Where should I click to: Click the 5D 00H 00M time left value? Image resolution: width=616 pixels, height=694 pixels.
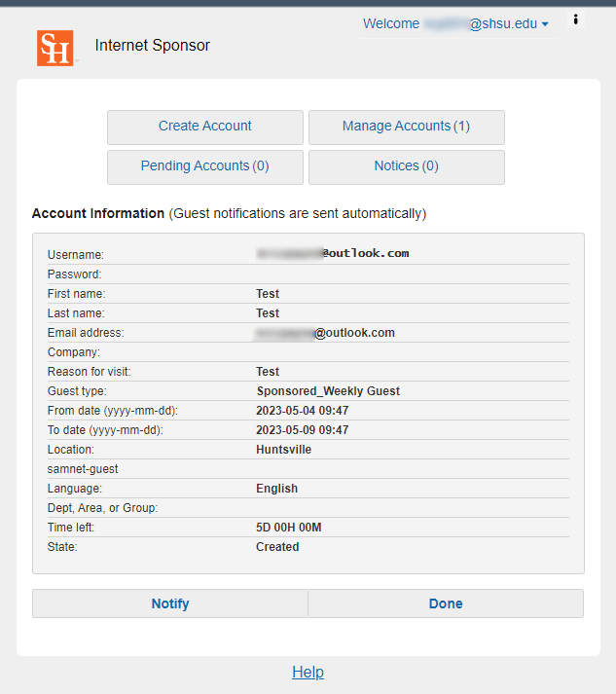(288, 528)
